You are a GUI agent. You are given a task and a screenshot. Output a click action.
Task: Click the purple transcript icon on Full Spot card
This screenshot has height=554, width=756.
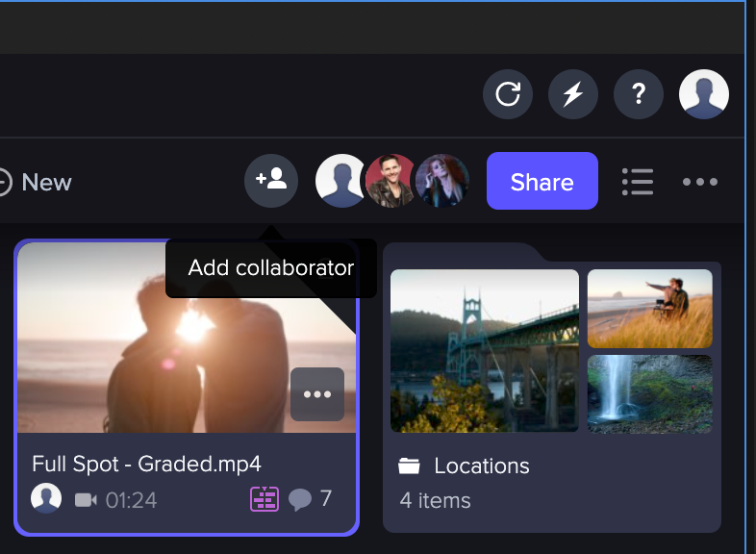coord(265,499)
